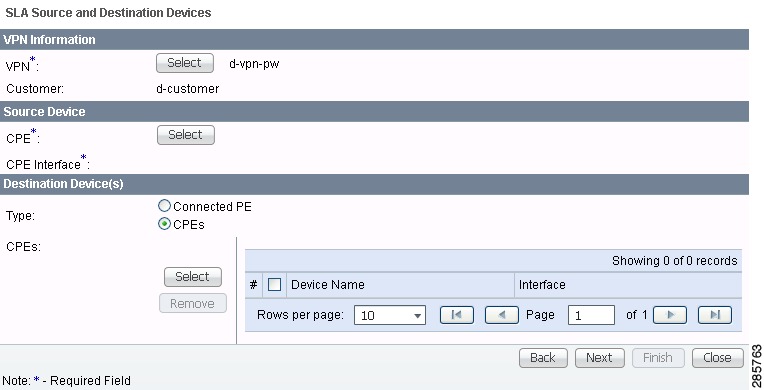The height and width of the screenshot is (390, 764).
Task: Choose the CPEs destination type
Action: 165,224
